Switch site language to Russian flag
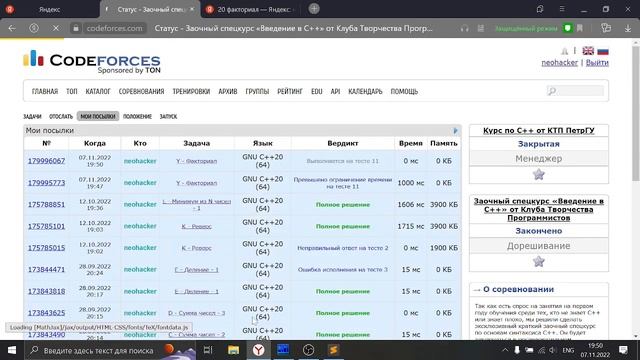This screenshot has width=640, height=360. pyautogui.click(x=603, y=51)
